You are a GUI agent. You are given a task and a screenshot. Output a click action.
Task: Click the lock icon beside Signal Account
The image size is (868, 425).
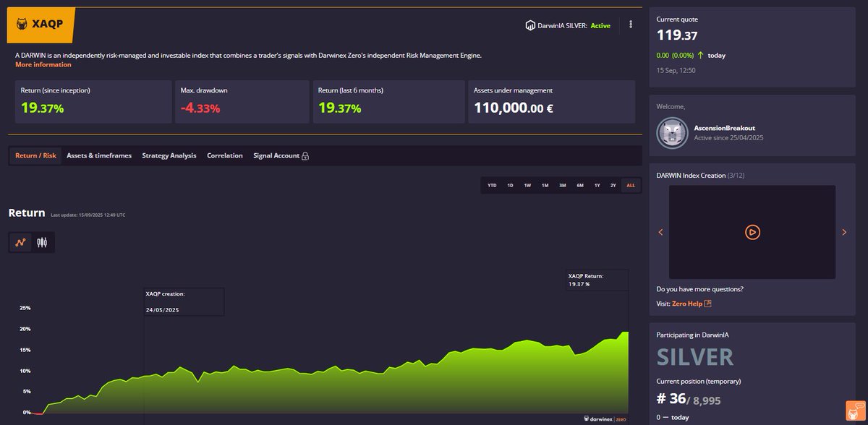pos(307,155)
